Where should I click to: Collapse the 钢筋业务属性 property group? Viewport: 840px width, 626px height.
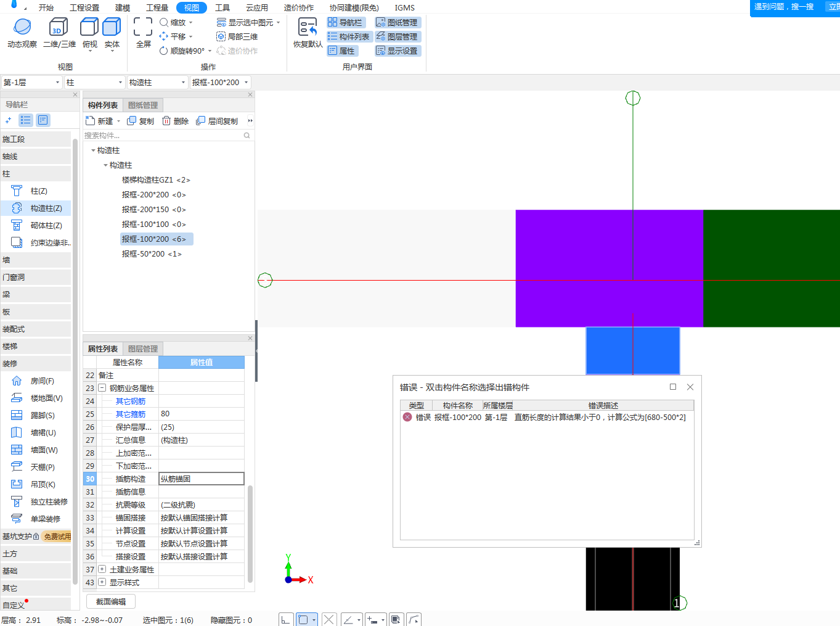(102, 388)
